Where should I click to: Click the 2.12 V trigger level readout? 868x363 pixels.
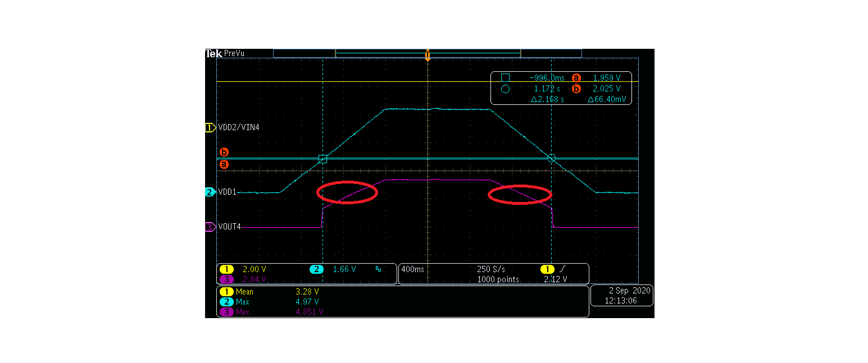(556, 279)
